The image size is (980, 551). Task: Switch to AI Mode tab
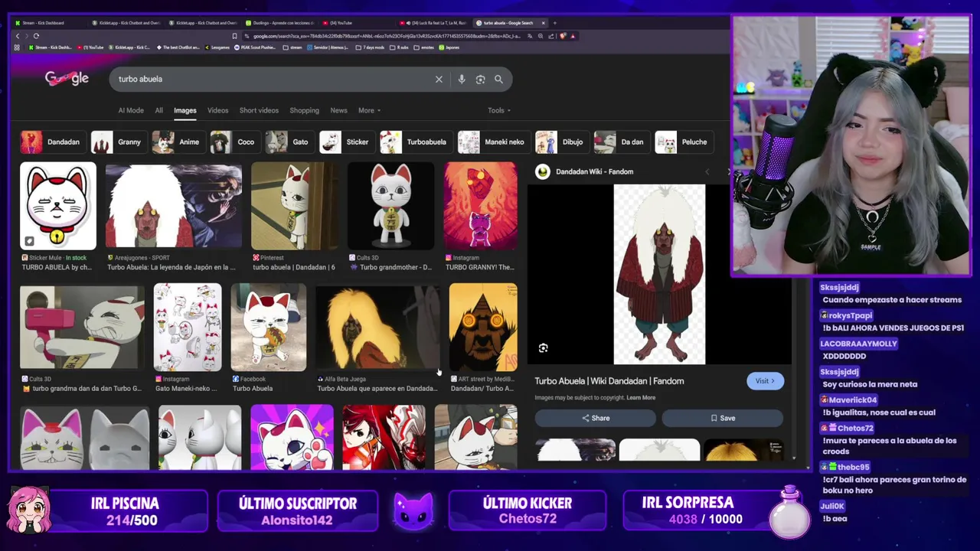(131, 110)
